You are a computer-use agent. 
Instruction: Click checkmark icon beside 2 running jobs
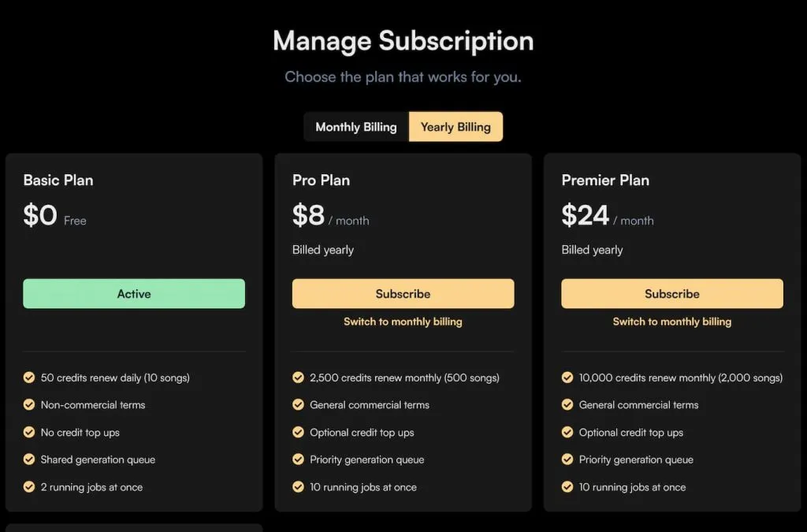coord(29,487)
